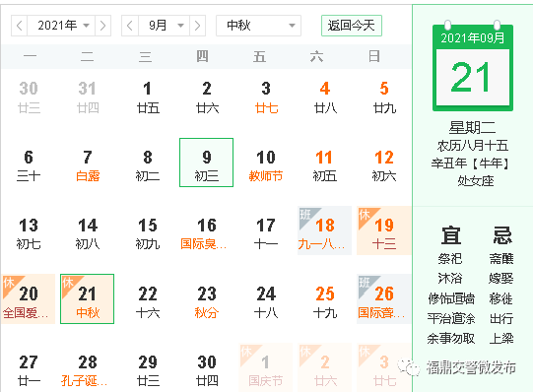Go to previous month arrow

click(x=130, y=26)
